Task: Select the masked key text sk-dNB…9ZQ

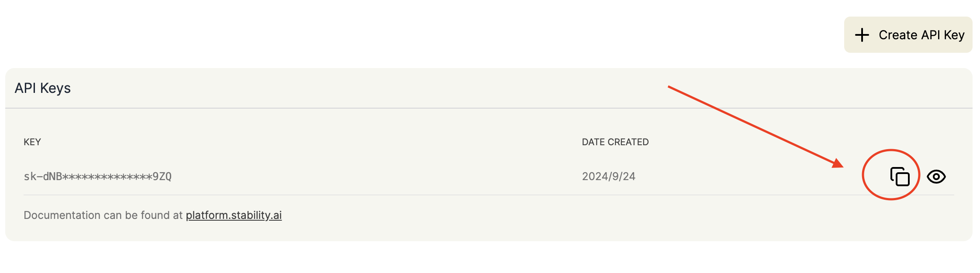Action: [97, 176]
